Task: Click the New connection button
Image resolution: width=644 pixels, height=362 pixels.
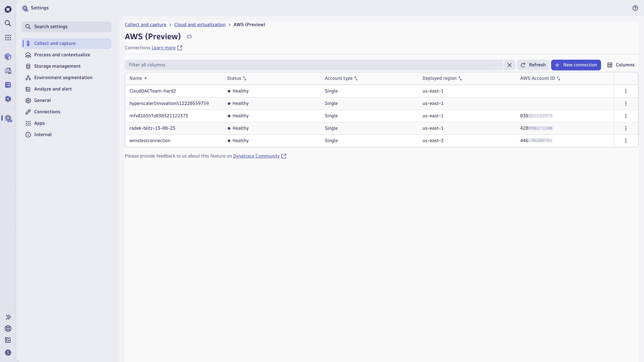Action: (576, 65)
